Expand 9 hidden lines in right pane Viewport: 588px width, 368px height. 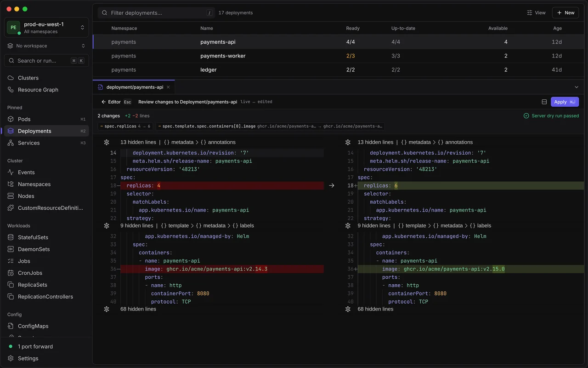pyautogui.click(x=348, y=226)
